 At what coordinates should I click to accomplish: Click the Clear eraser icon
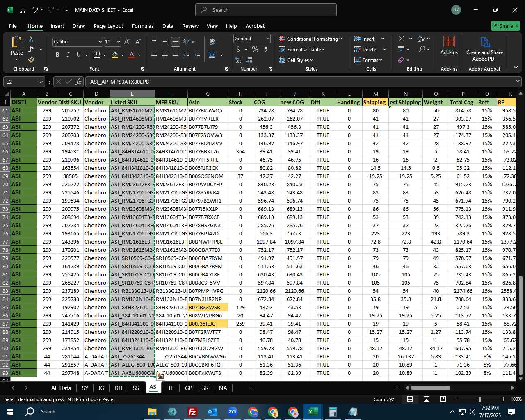coord(401,60)
